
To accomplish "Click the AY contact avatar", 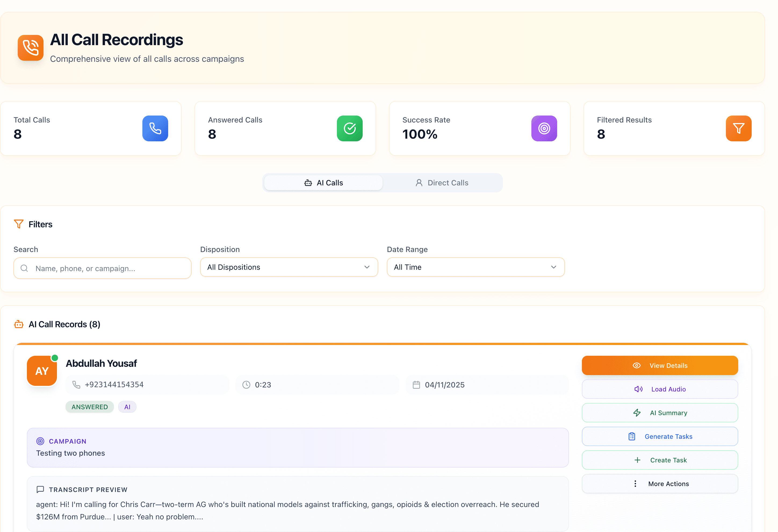I will tap(42, 371).
